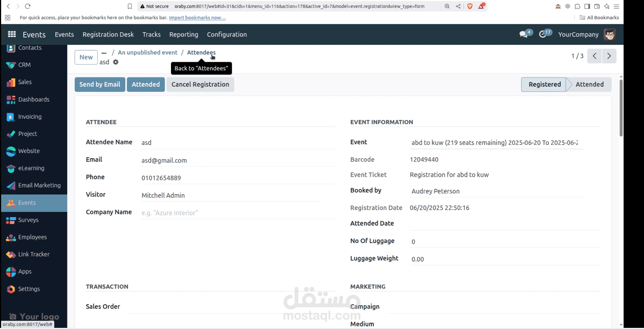Edit the Luggage Weight field
The image size is (644, 329).
coord(505,259)
